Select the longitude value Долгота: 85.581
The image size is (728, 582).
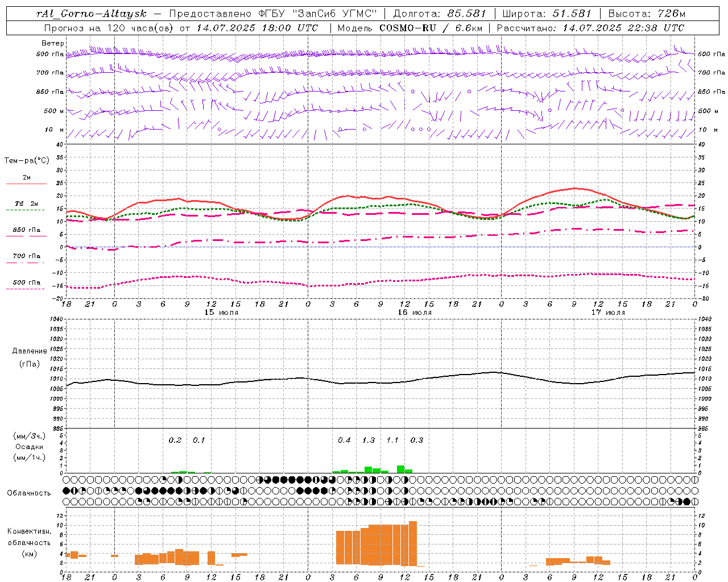tap(440, 14)
